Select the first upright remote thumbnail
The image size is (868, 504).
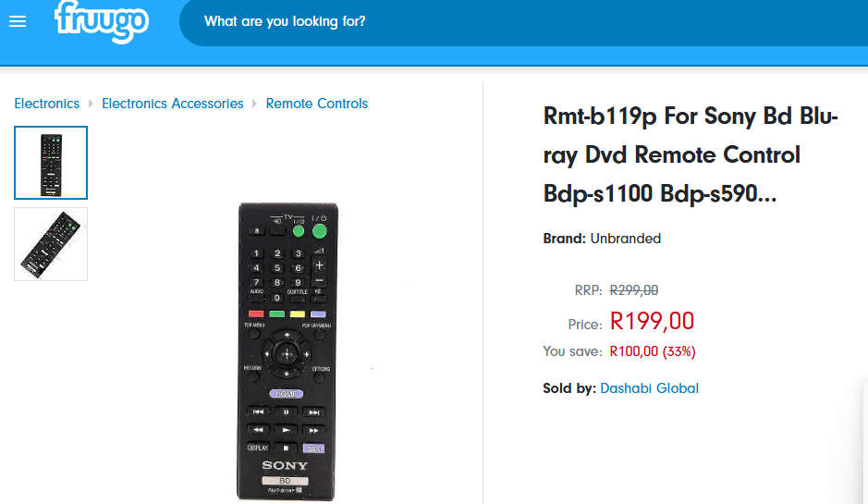pyautogui.click(x=51, y=163)
